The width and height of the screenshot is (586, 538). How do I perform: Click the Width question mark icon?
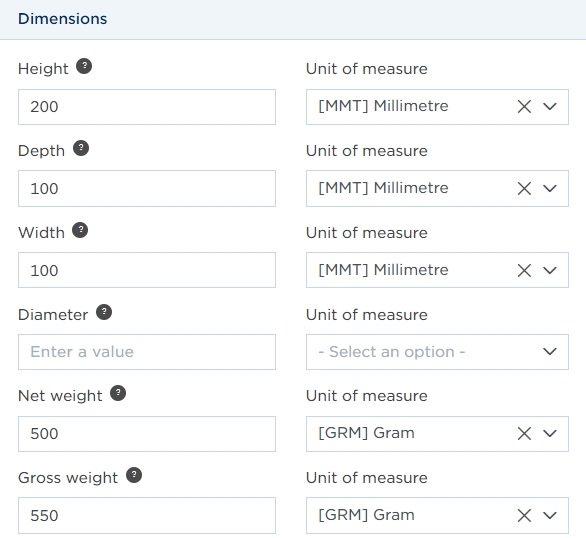coord(80,230)
